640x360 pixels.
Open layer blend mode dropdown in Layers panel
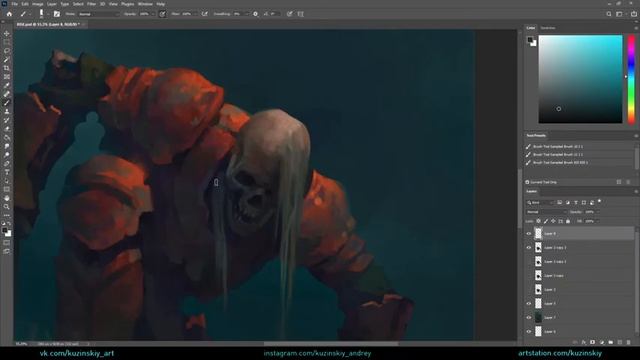click(x=546, y=212)
